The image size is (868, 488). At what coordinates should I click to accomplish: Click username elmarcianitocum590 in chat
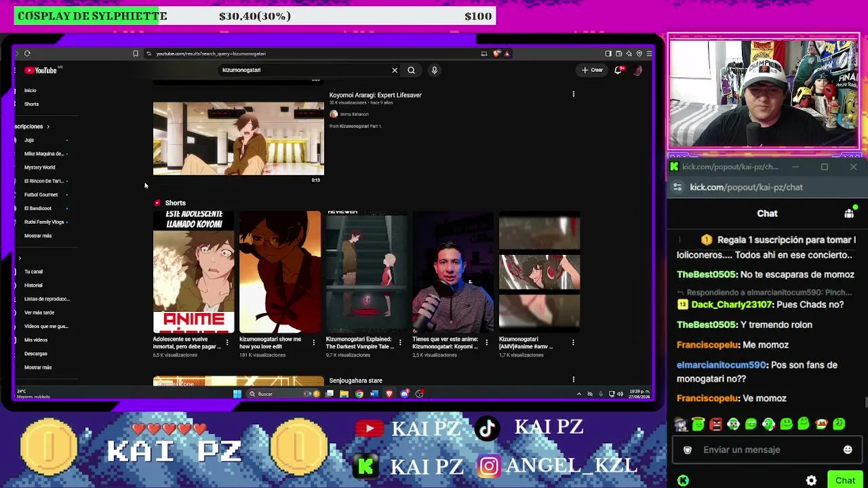pos(722,365)
